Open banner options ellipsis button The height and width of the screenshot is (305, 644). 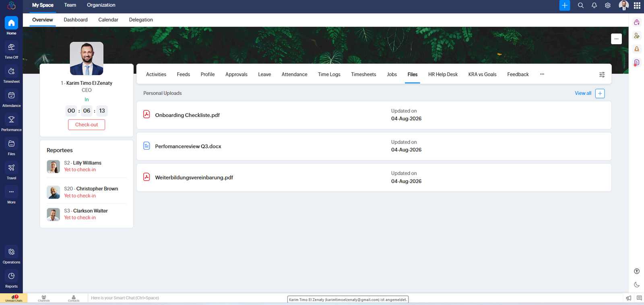pos(616,39)
